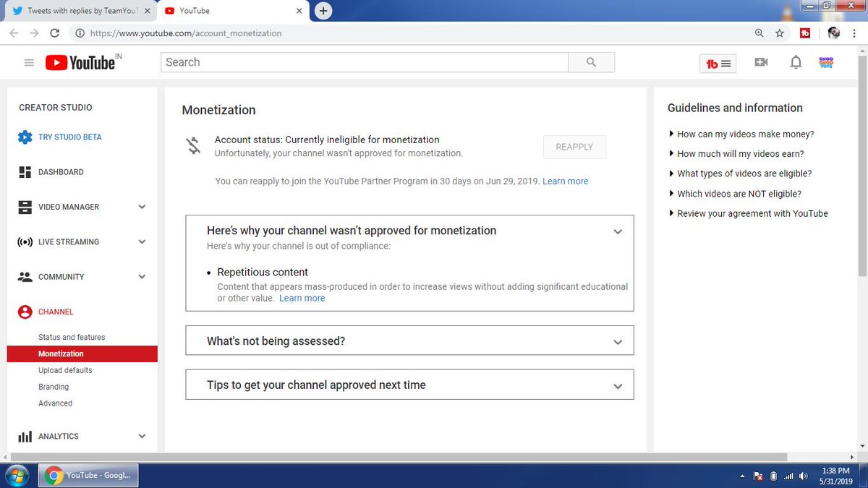Reload the page

pos(55,33)
